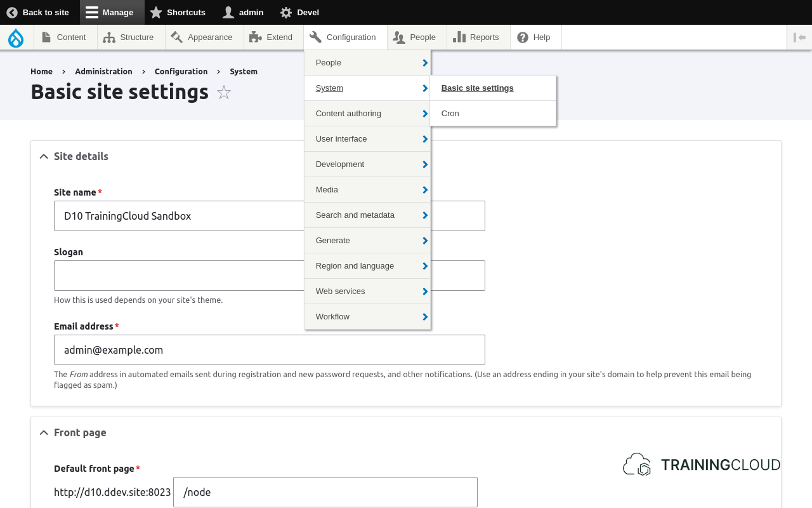812x508 pixels.
Task: Go to Home breadcrumb link
Action: (41, 71)
